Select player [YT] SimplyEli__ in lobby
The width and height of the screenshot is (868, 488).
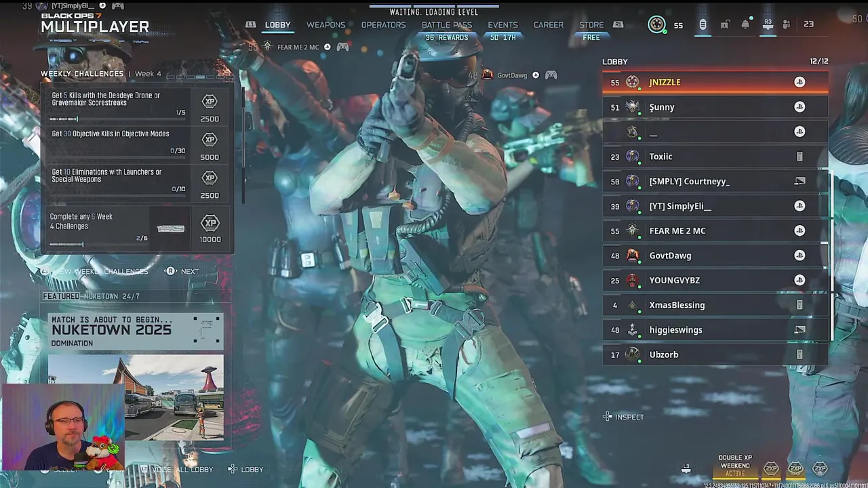click(x=715, y=206)
